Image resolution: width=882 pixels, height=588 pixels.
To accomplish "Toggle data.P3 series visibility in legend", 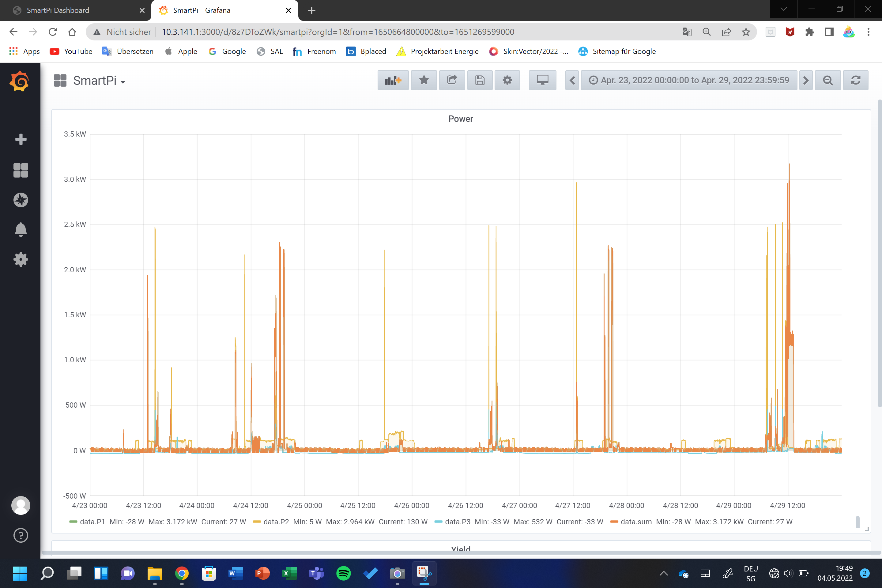I will 457,522.
